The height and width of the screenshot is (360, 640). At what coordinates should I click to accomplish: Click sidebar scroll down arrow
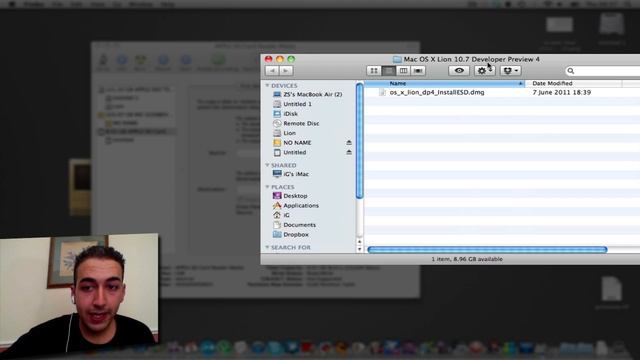[x=360, y=249]
